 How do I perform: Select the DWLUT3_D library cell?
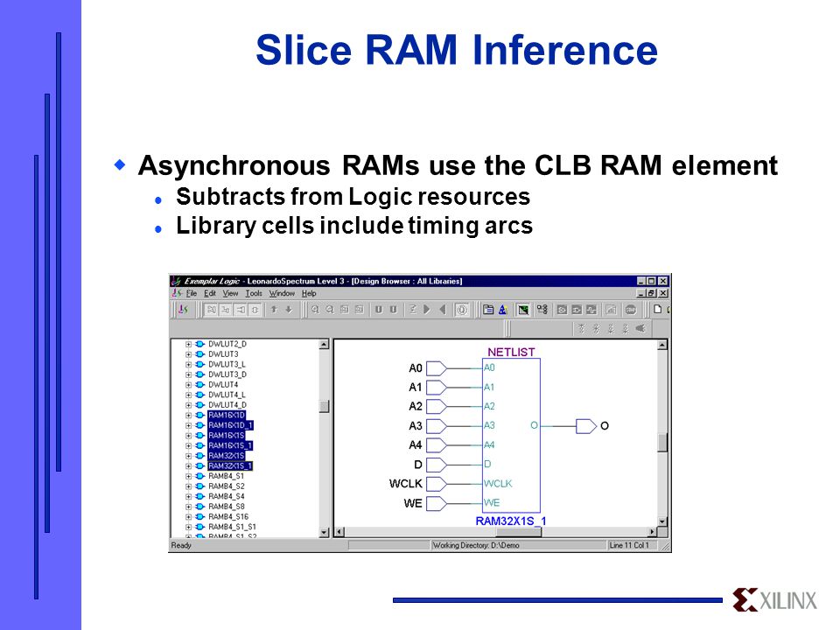pos(227,374)
